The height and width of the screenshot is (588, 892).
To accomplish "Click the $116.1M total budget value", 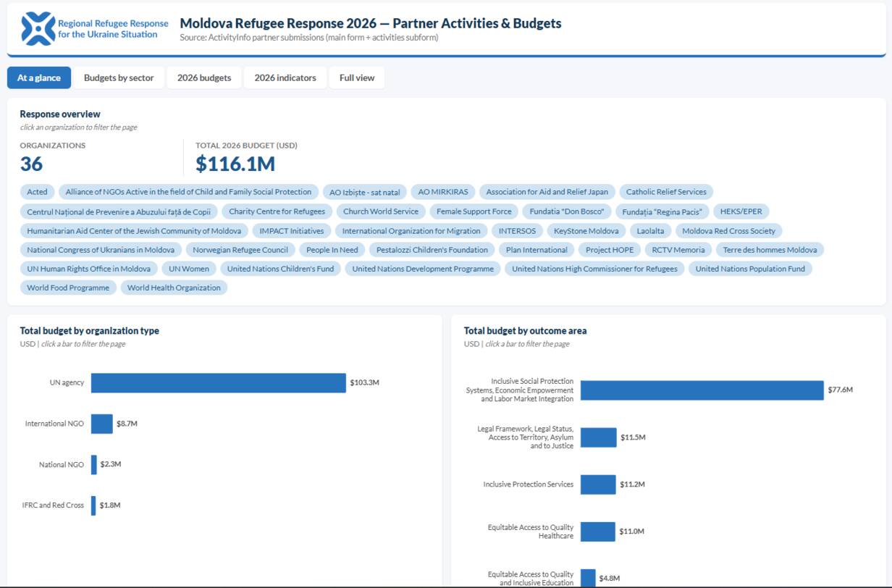I will tap(235, 164).
